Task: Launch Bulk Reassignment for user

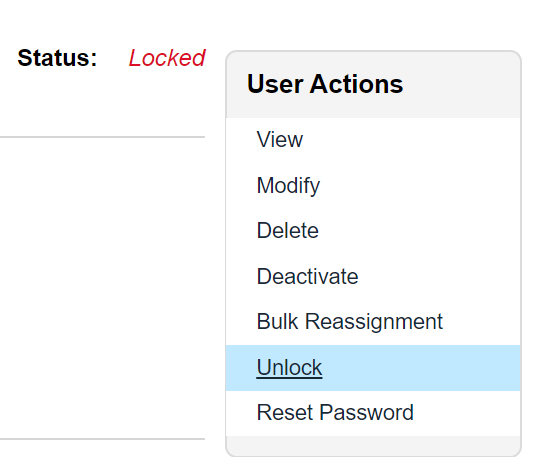Action: [x=350, y=322]
